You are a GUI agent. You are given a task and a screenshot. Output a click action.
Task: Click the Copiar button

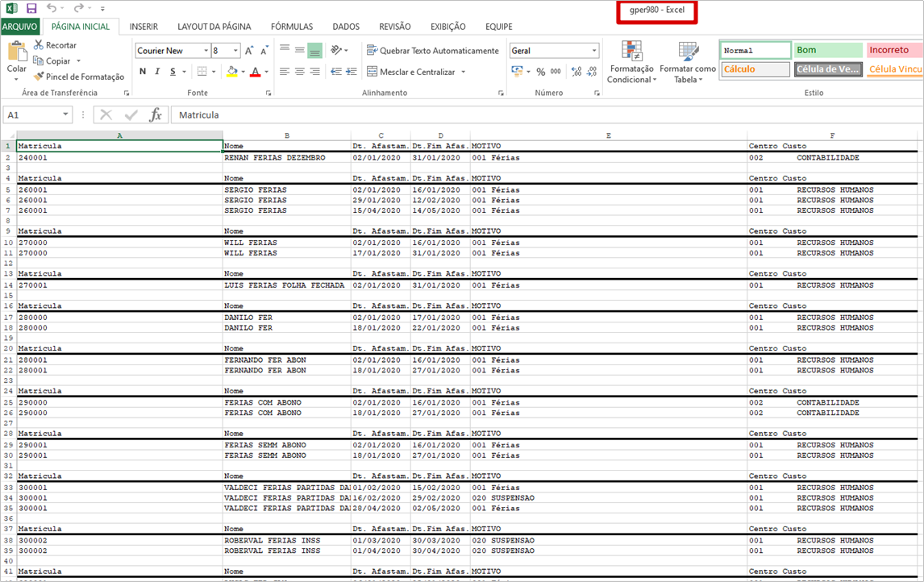(53, 60)
